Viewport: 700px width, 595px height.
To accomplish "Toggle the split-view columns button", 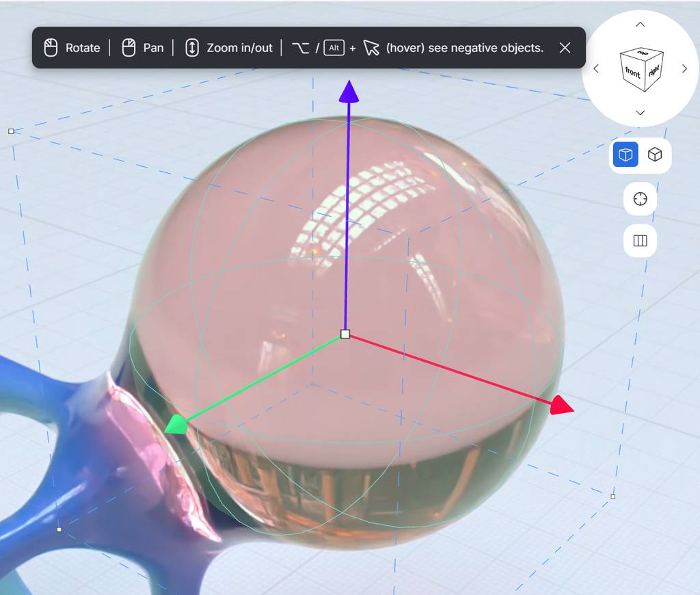I will (640, 241).
